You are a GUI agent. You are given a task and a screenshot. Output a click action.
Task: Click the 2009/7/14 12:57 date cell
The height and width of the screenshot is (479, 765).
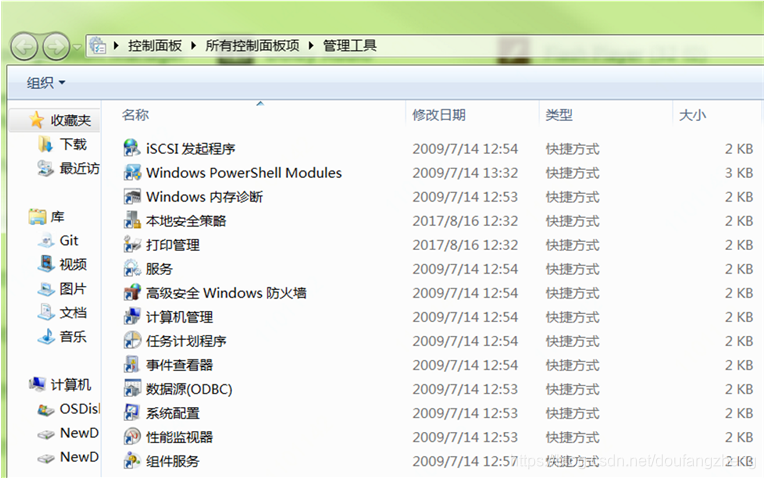pyautogui.click(x=465, y=461)
